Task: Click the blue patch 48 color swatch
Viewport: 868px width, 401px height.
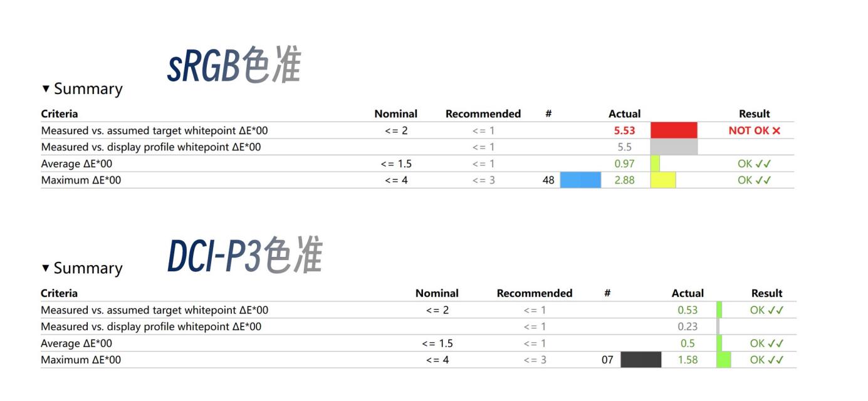Action: [x=580, y=180]
